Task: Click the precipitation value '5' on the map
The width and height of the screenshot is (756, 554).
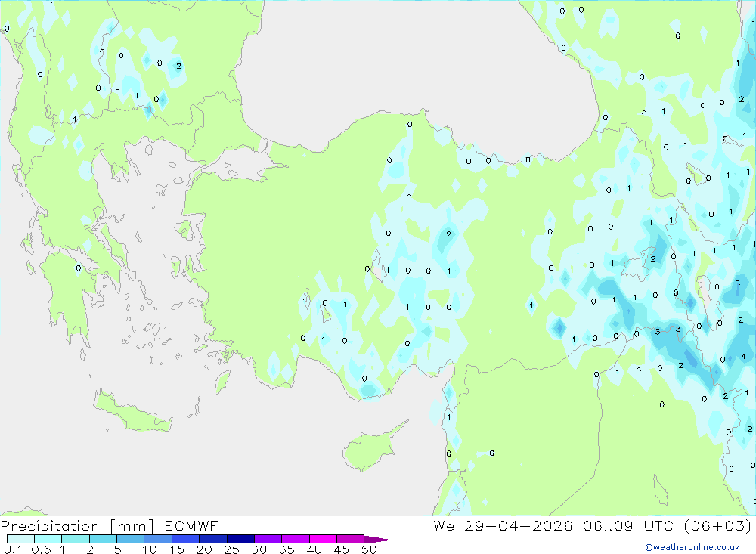Action: [737, 283]
